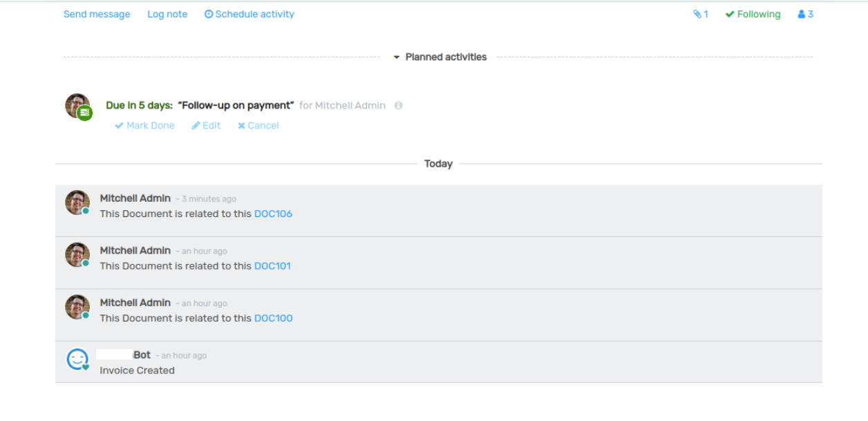
Task: Edit the planned Follow-up on payment activity
Action: point(206,126)
